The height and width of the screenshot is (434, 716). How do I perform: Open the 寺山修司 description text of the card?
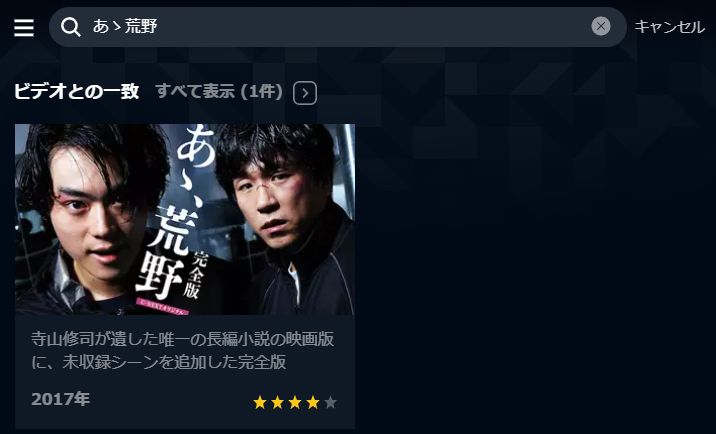tap(183, 350)
